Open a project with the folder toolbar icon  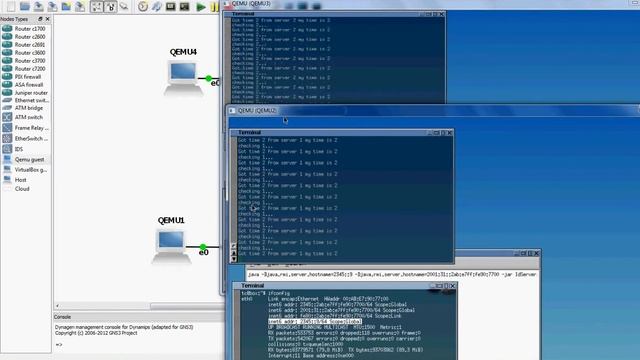click(x=24, y=7)
